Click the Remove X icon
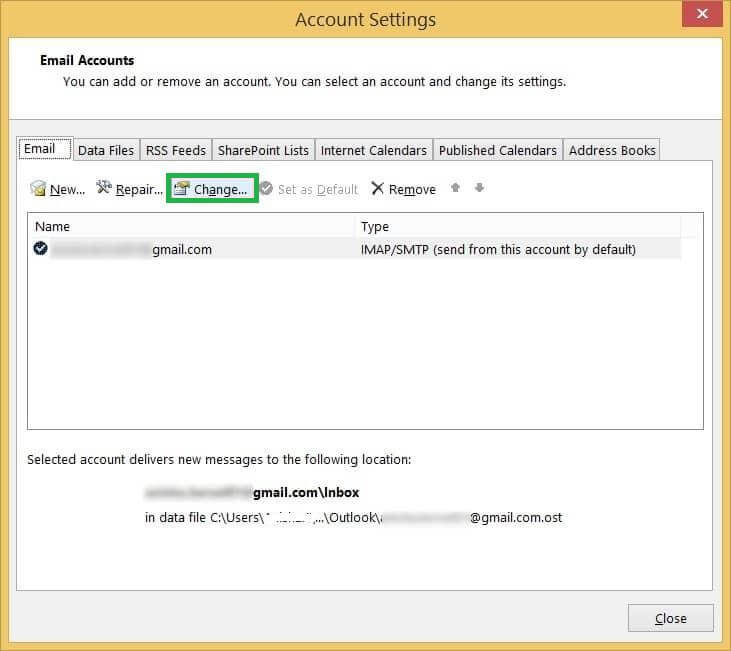The height and width of the screenshot is (651, 731). pyautogui.click(x=377, y=188)
